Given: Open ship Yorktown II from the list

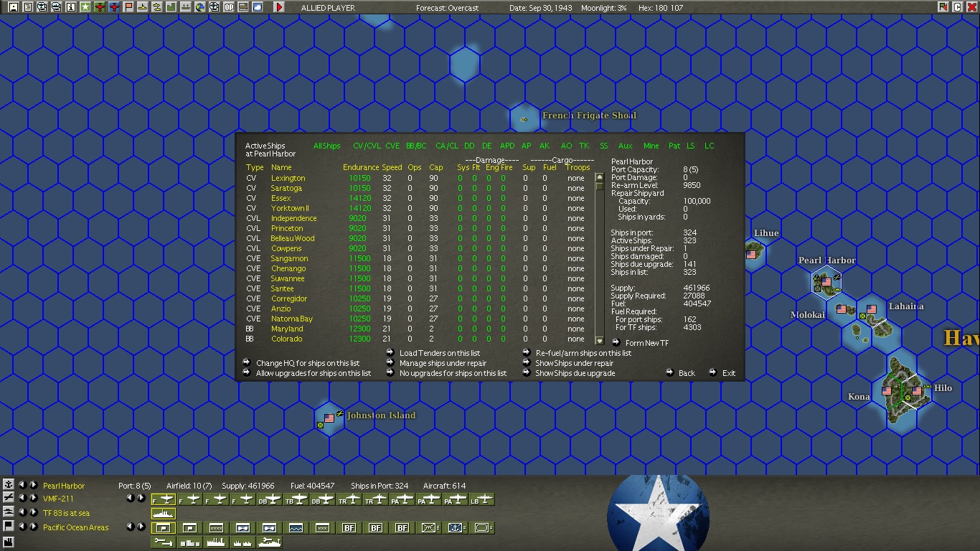Looking at the screenshot, I should (290, 208).
